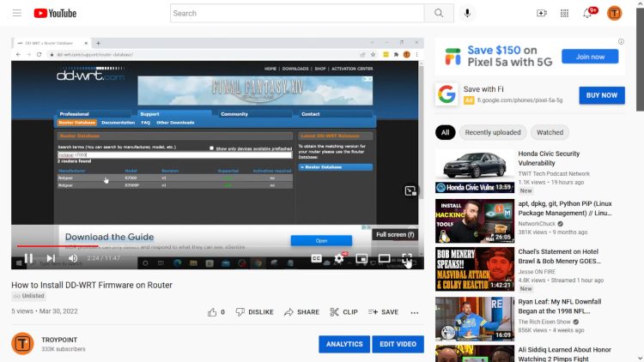Click the EDIT VIDEO button
The width and height of the screenshot is (644, 362).
pyautogui.click(x=398, y=344)
